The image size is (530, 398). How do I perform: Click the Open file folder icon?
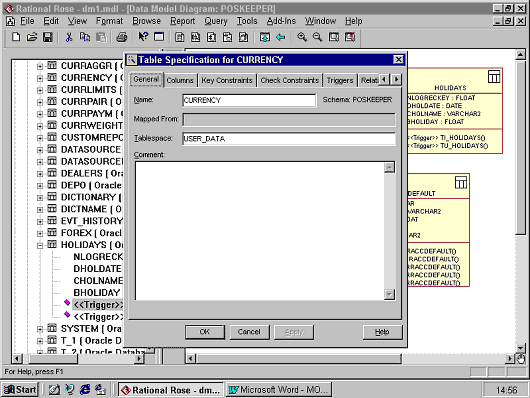click(x=32, y=37)
